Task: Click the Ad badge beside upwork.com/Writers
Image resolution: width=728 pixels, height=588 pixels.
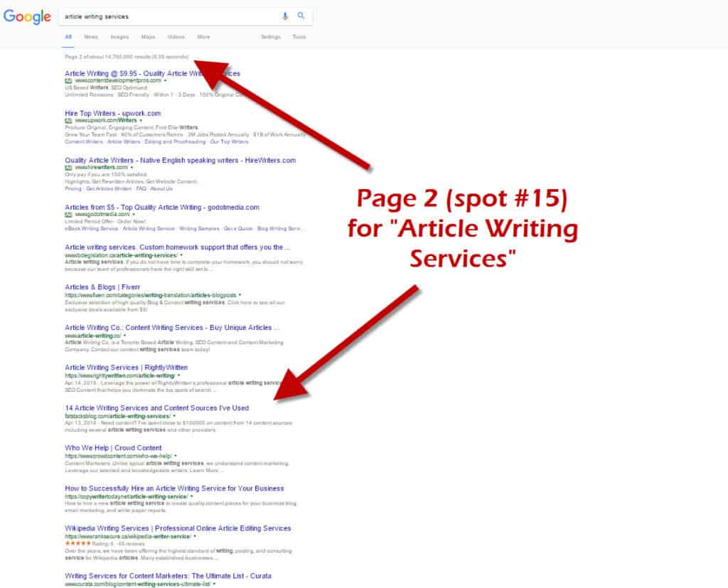Action: [68, 121]
